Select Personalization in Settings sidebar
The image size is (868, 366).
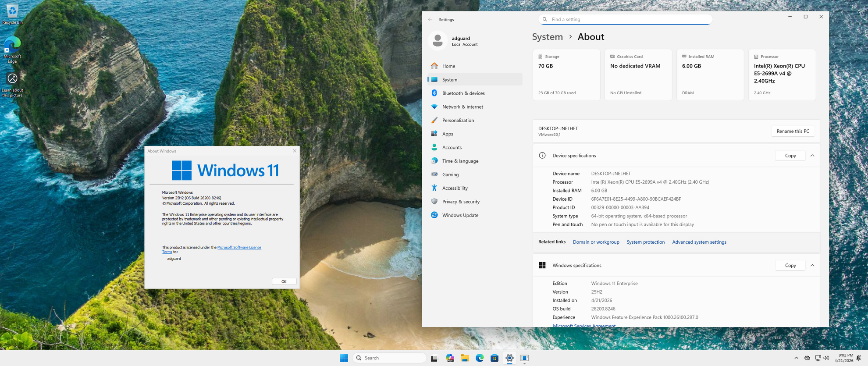pos(458,121)
